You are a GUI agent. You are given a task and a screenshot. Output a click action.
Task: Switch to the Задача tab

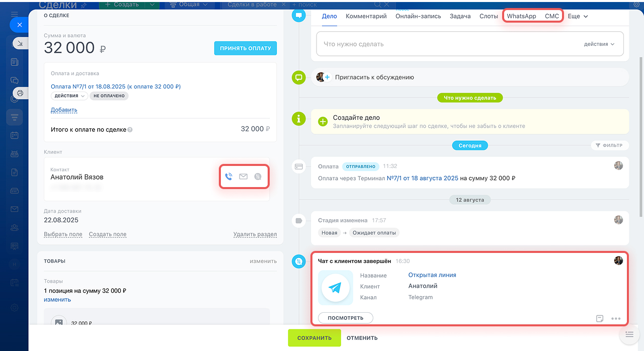click(460, 16)
